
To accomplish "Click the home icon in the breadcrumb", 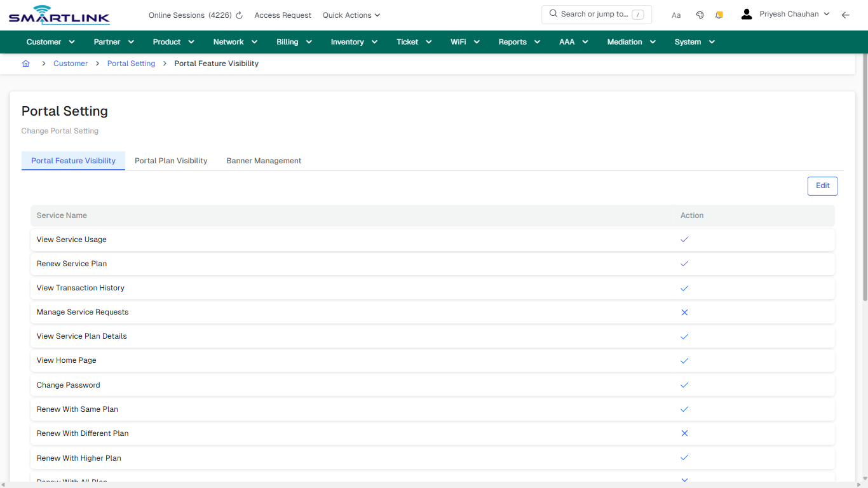I will [25, 63].
